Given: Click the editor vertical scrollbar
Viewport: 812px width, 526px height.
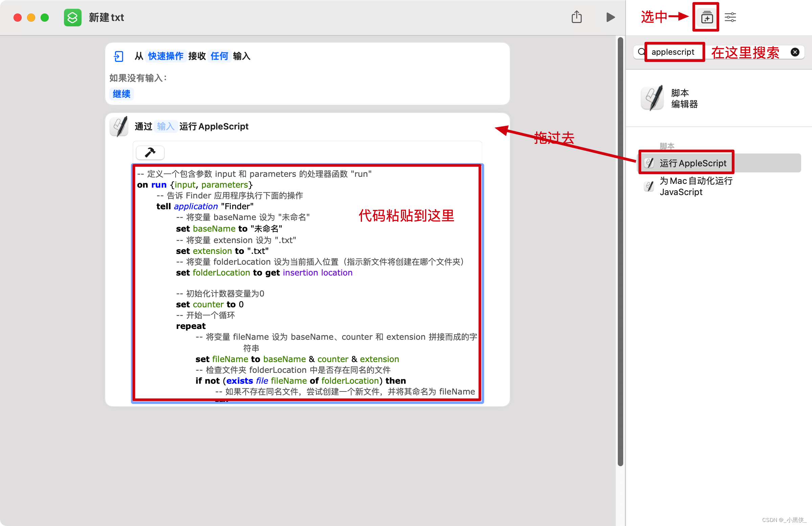Looking at the screenshot, I should pyautogui.click(x=620, y=252).
